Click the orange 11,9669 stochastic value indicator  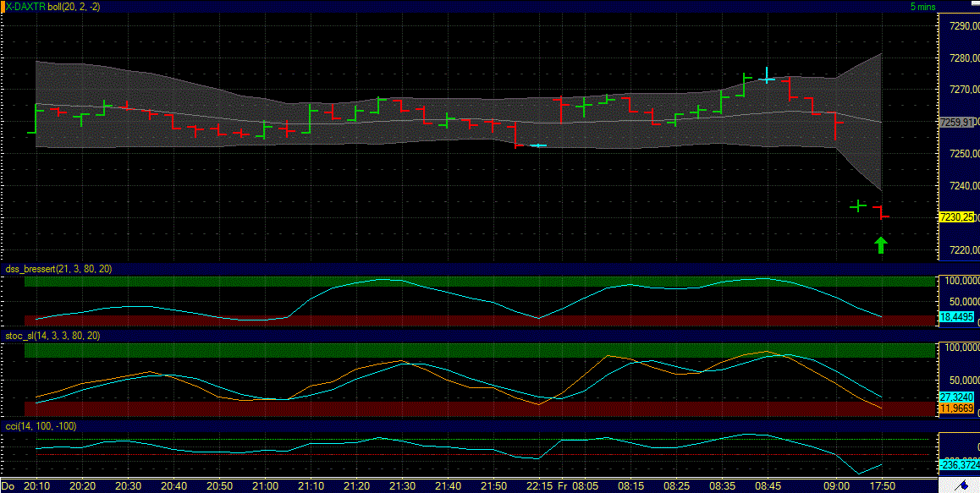pos(957,408)
